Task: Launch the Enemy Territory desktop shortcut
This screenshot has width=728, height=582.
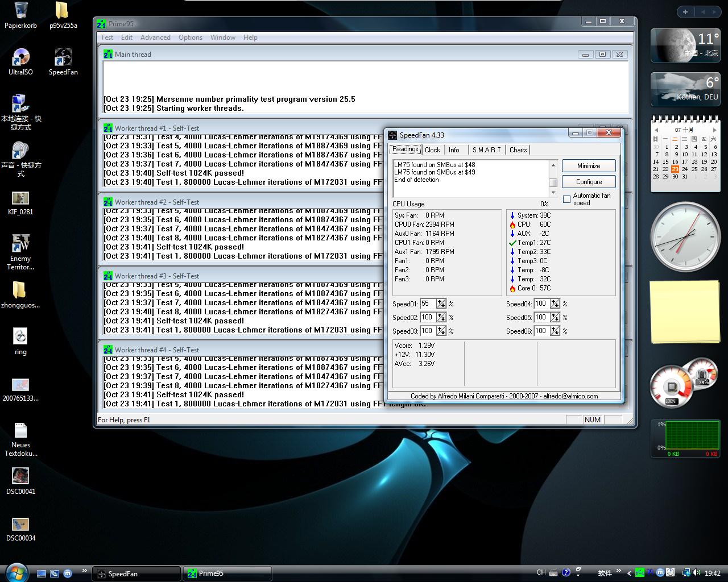Action: (21, 252)
